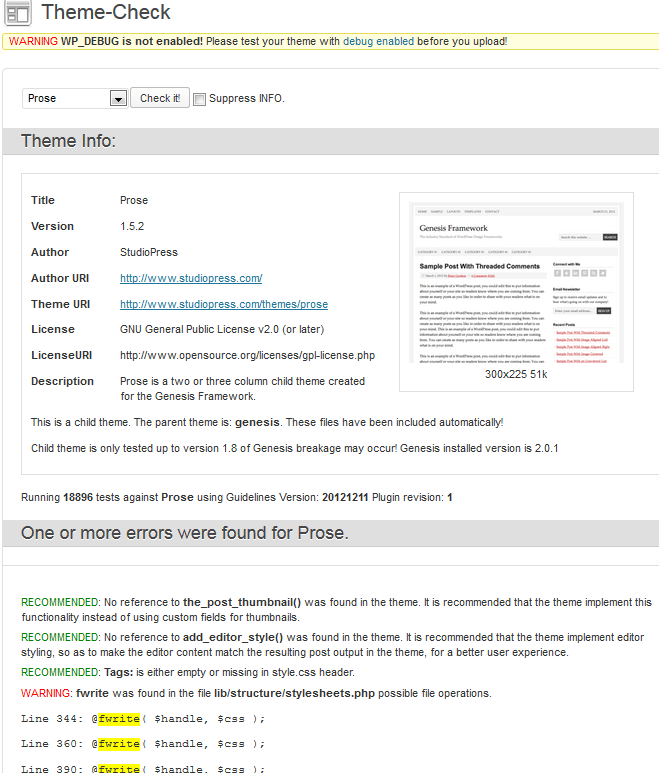Click the LicenseURI gpl-license.php text
This screenshot has width=659, height=773.
247,355
